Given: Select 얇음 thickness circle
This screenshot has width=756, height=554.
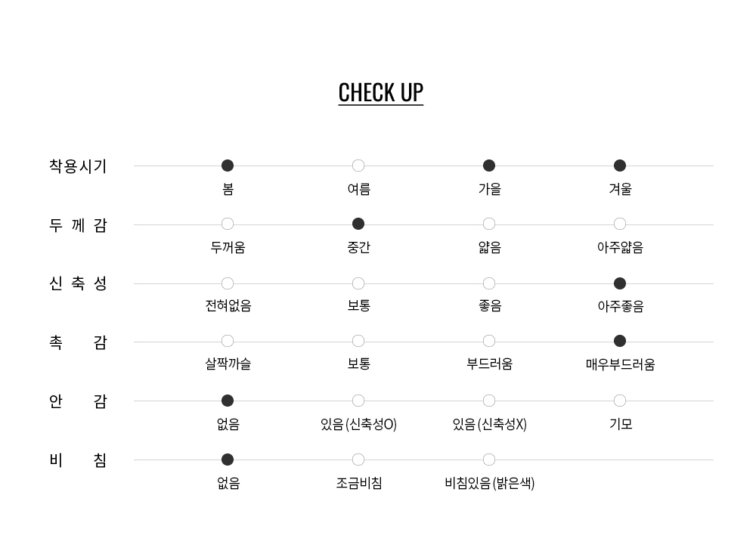Looking at the screenshot, I should pos(489,224).
